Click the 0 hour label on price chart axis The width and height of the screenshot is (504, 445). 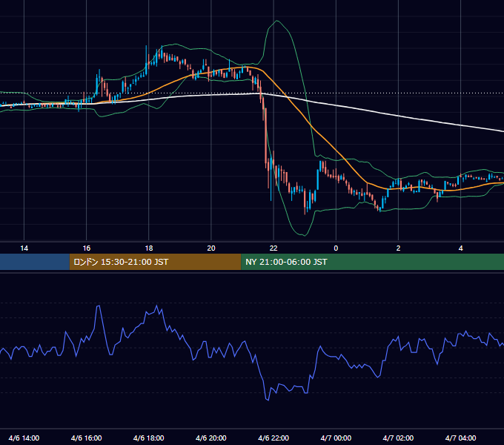[336, 248]
